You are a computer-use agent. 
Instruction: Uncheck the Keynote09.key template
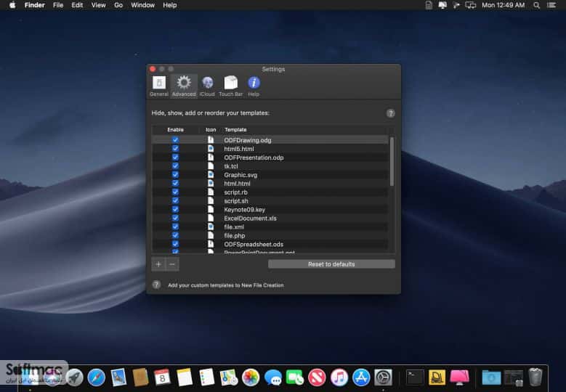[x=175, y=209]
